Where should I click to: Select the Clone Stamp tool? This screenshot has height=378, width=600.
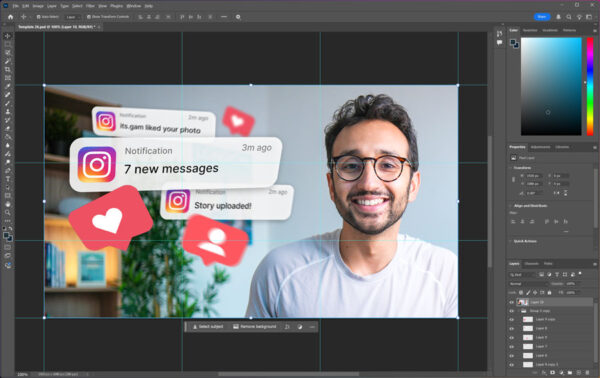(x=8, y=111)
